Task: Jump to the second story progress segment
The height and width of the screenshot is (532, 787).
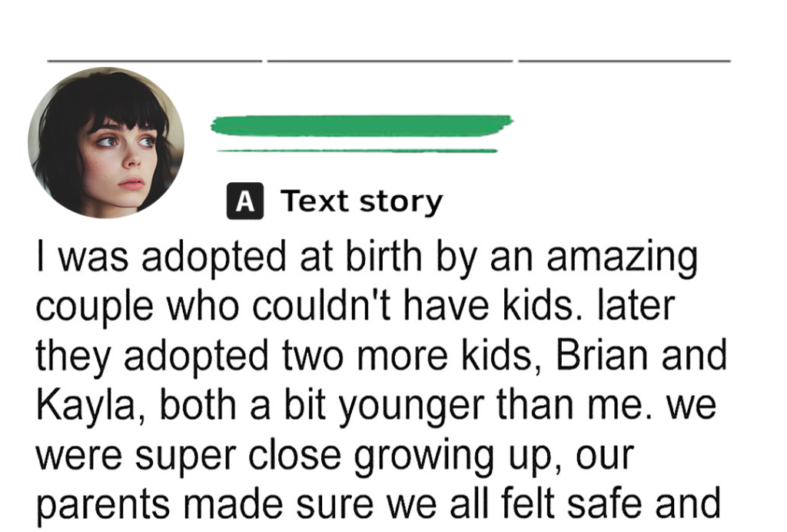Action: point(390,61)
